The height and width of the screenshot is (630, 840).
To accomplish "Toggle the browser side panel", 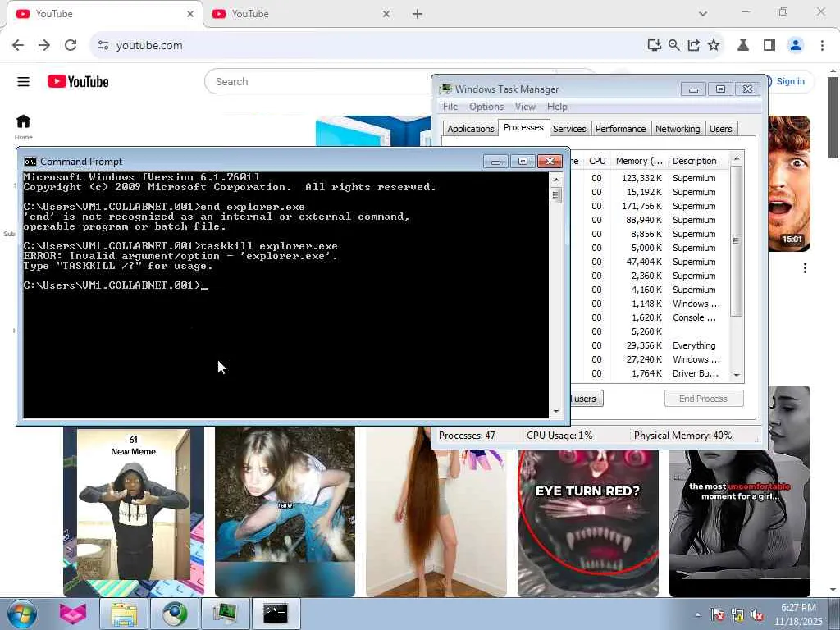I will (x=769, y=46).
